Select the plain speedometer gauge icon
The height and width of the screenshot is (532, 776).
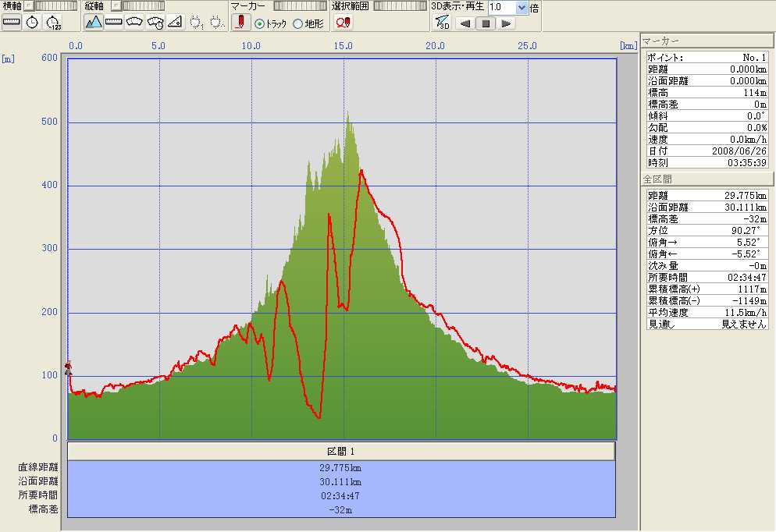(x=134, y=23)
